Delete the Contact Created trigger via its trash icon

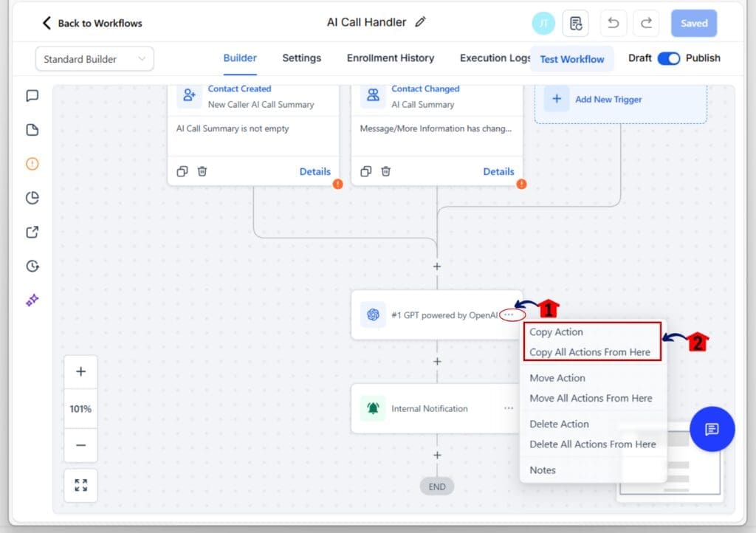(x=202, y=171)
